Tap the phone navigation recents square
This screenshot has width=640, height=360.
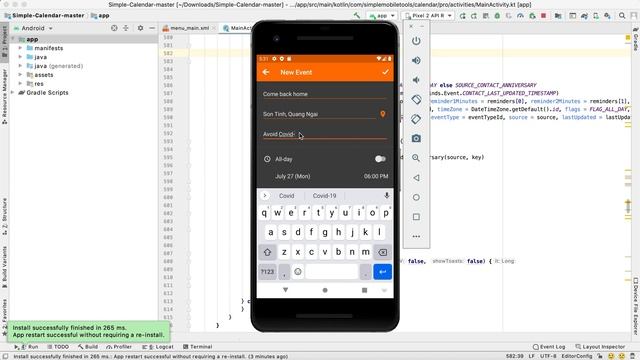(364, 290)
